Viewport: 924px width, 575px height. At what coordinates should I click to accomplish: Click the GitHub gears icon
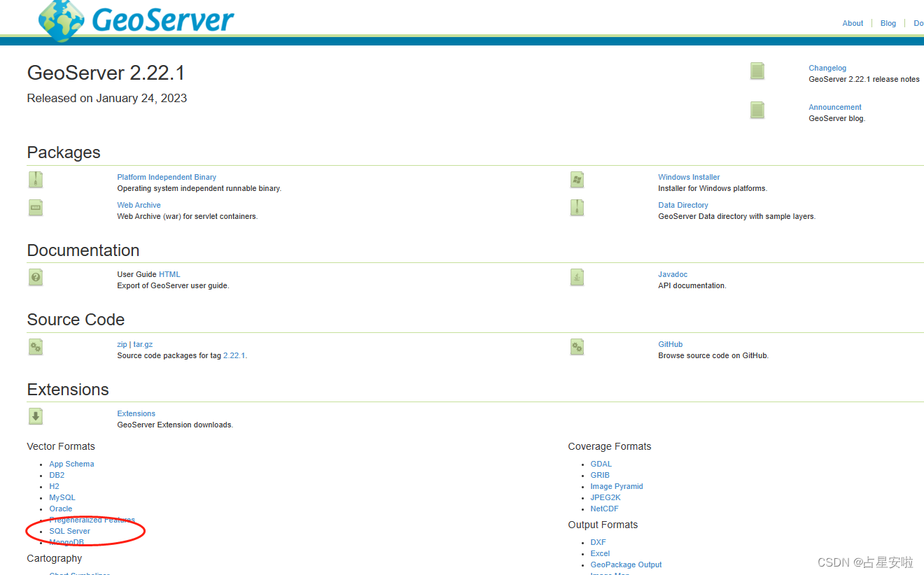click(577, 347)
